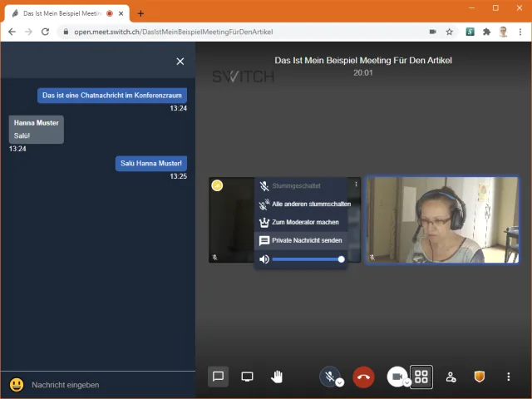532x399 pixels.
Task: Expand the microphone audio settings arrow
Action: pos(340,383)
